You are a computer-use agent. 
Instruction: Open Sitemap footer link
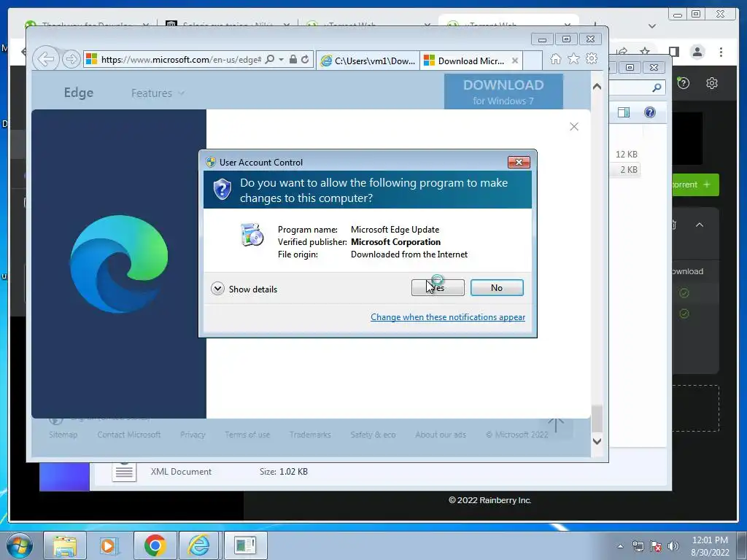click(63, 435)
